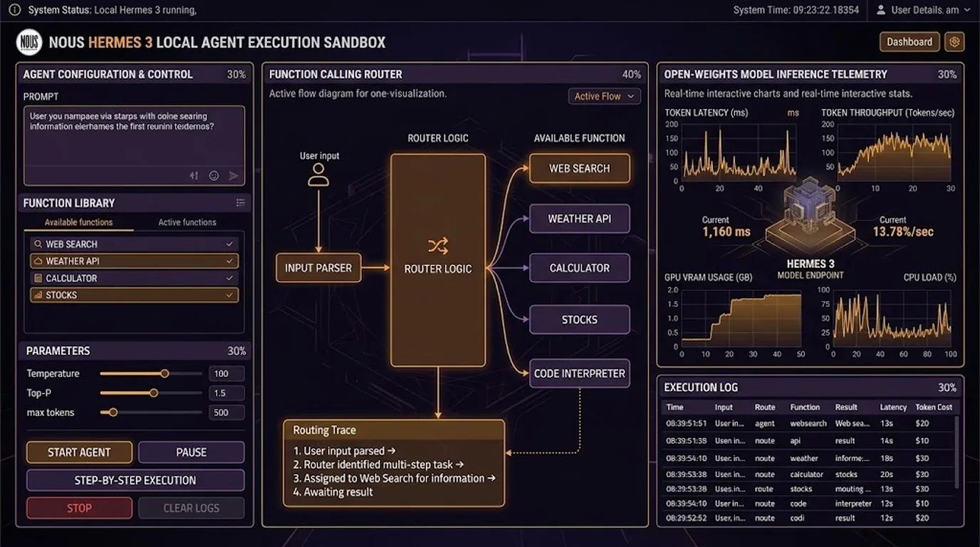Open the emoji picker in the prompt box

(x=214, y=175)
